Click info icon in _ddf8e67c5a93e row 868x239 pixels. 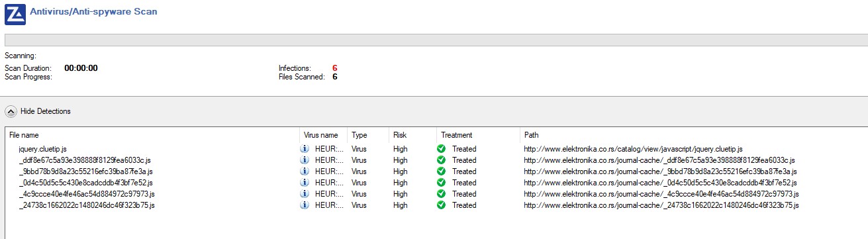[305, 160]
